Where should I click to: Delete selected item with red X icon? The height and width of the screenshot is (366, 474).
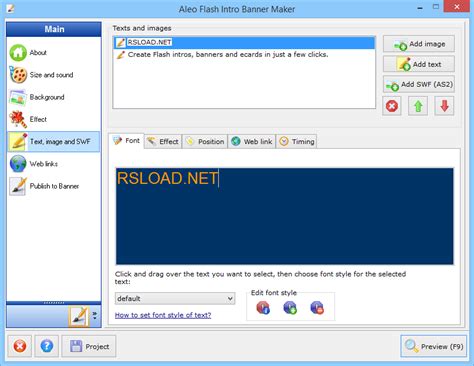click(x=392, y=106)
